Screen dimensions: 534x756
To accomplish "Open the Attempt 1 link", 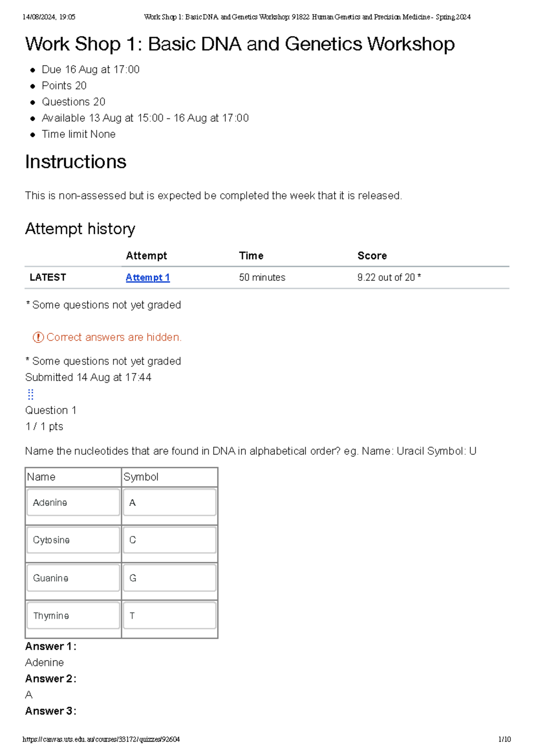I will [x=148, y=277].
